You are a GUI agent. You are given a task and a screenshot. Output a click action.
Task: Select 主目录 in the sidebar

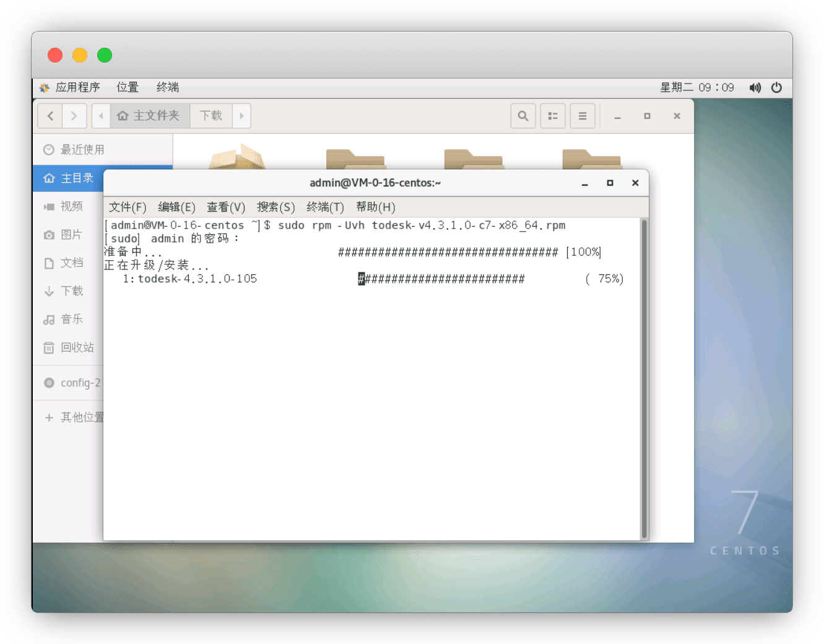point(77,178)
